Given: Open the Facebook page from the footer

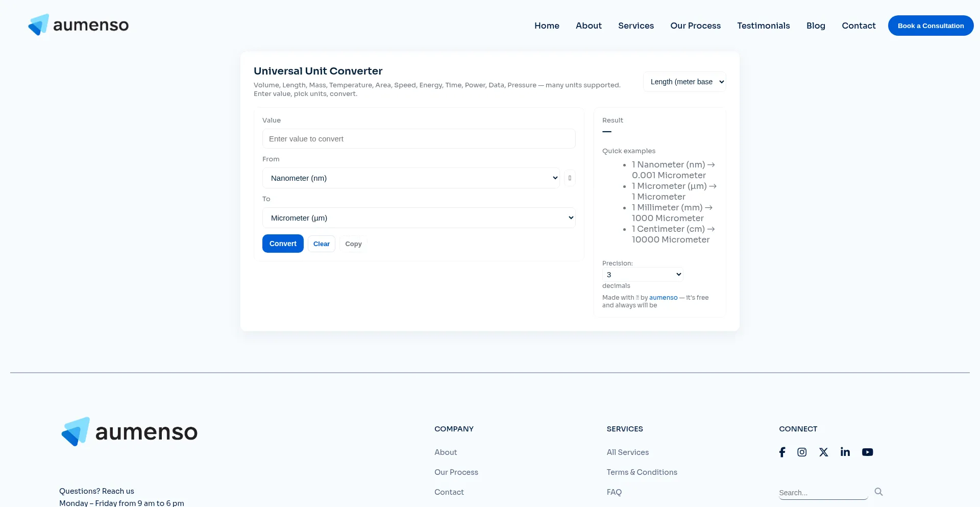Looking at the screenshot, I should pos(782,452).
